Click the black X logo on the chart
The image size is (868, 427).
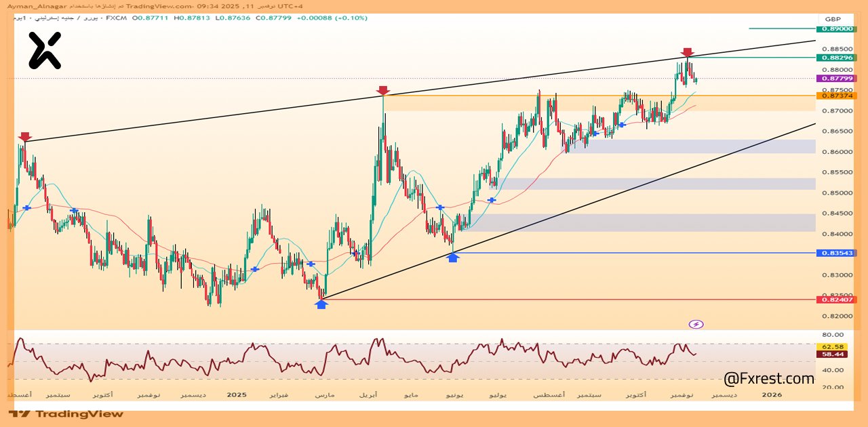(x=45, y=51)
